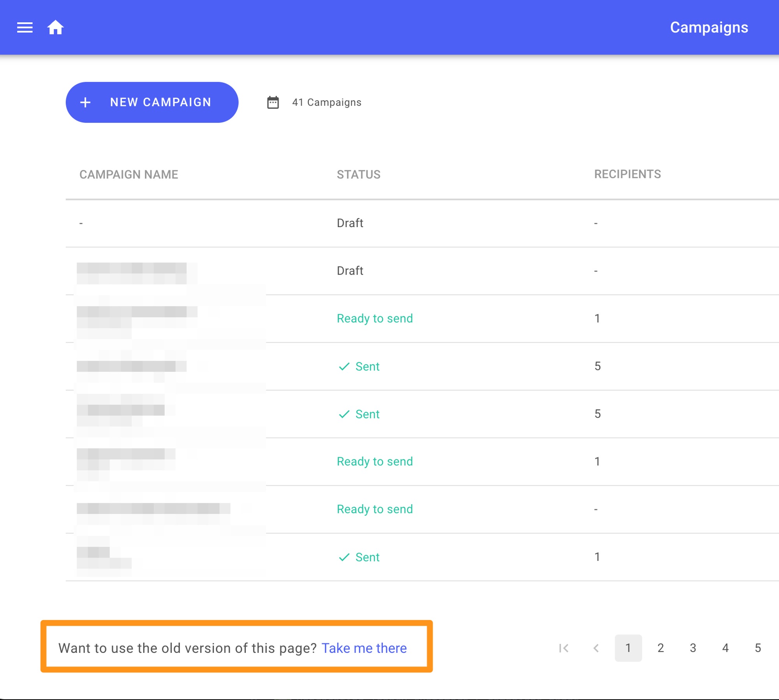Jump to first page arrow icon
The width and height of the screenshot is (779, 700).
(x=563, y=648)
